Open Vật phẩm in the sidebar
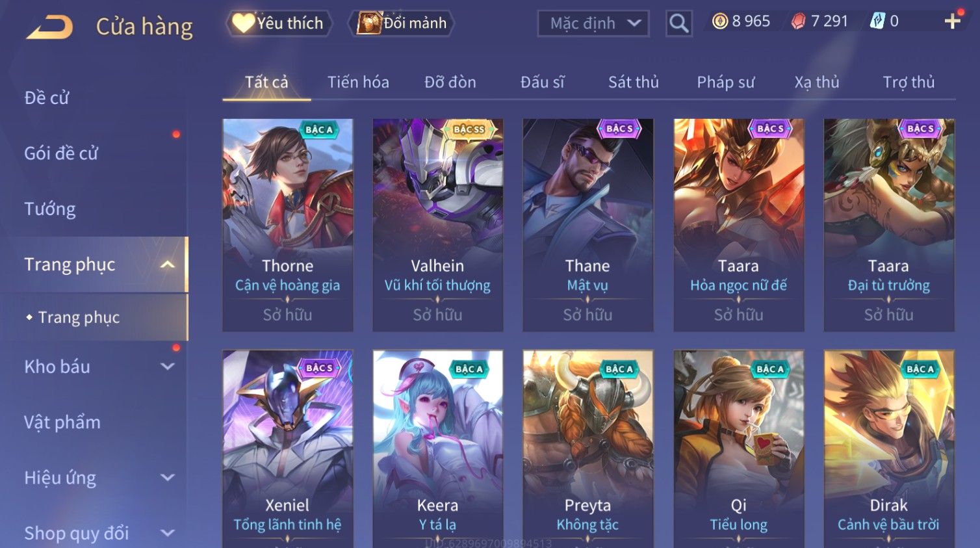 pyautogui.click(x=62, y=423)
